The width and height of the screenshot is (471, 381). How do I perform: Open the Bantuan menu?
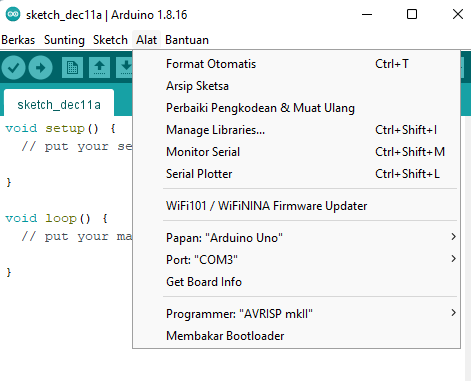click(x=187, y=40)
